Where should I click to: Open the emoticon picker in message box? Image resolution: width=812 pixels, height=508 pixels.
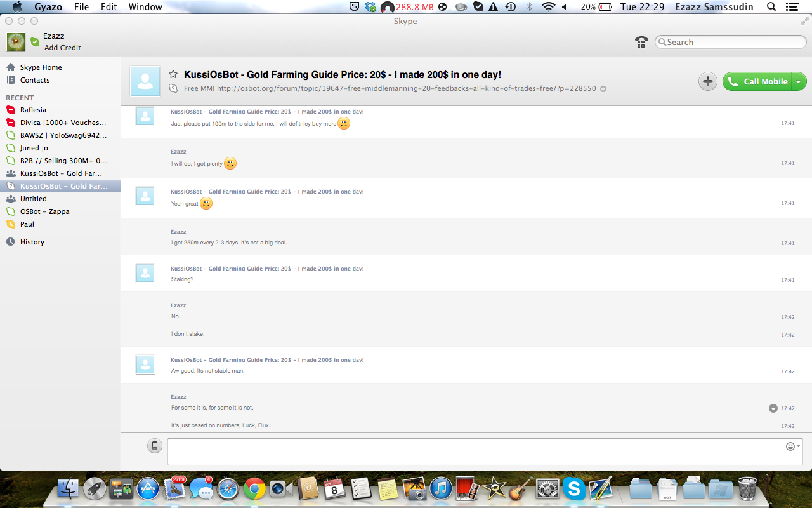pyautogui.click(x=792, y=446)
